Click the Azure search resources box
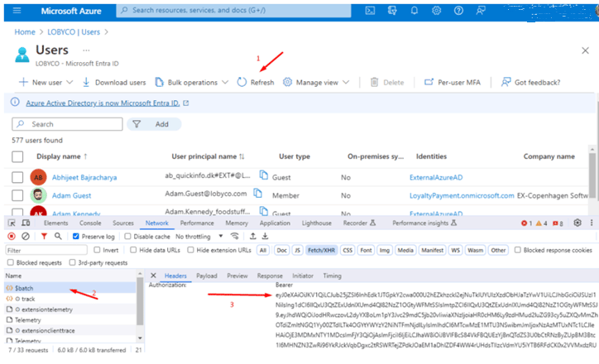Viewport: 599px width, 364px height. coord(233,10)
